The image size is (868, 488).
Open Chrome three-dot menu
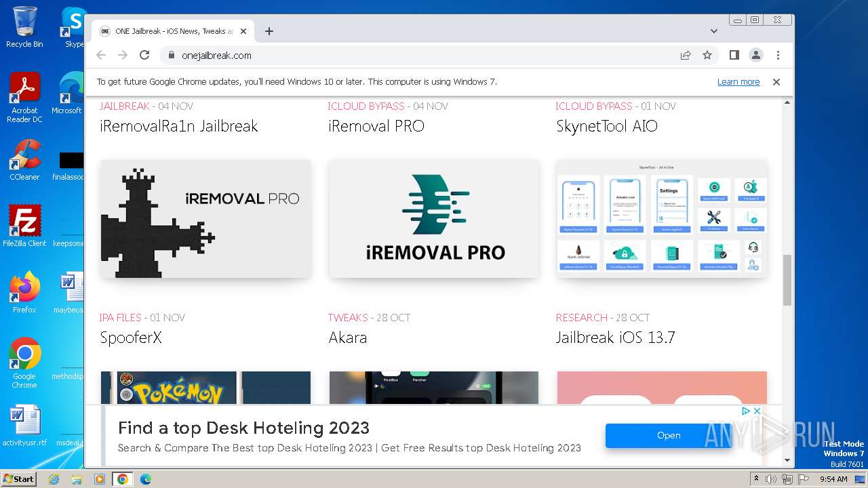(x=778, y=56)
